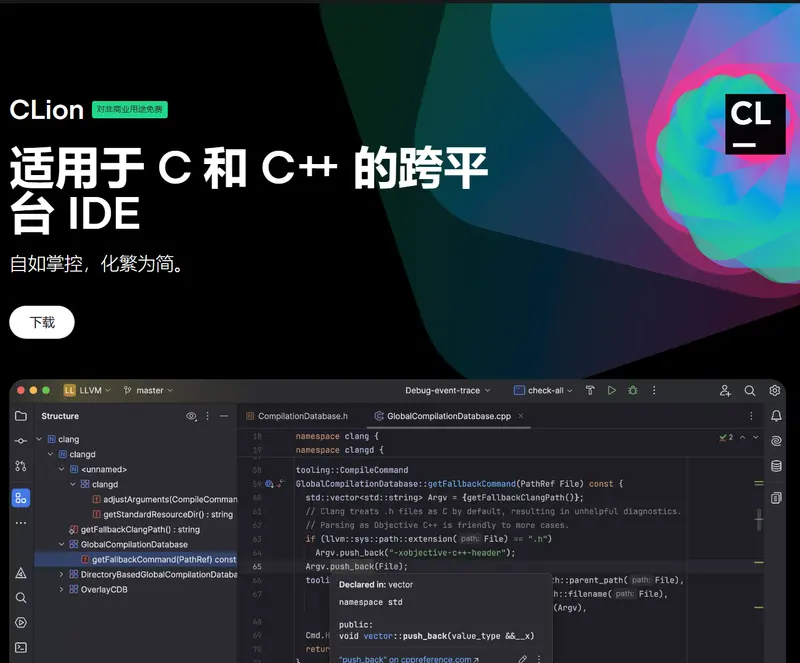Viewport: 800px width, 663px height.
Task: Open IDE settings gear icon
Action: 774,390
